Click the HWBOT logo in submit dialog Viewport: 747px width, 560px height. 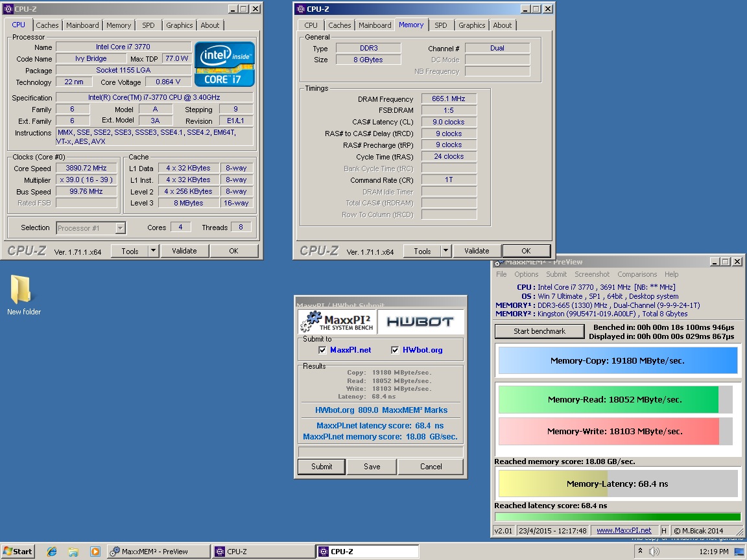(420, 322)
